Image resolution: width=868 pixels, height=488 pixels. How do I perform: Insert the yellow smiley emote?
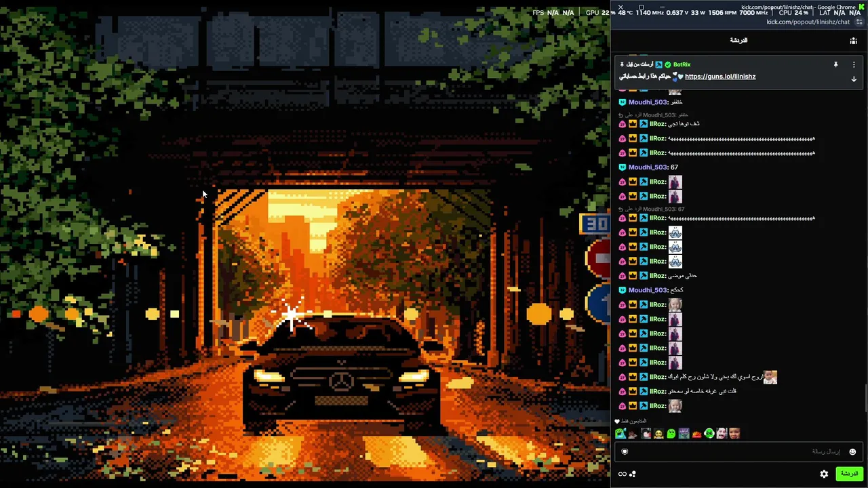coord(658,434)
